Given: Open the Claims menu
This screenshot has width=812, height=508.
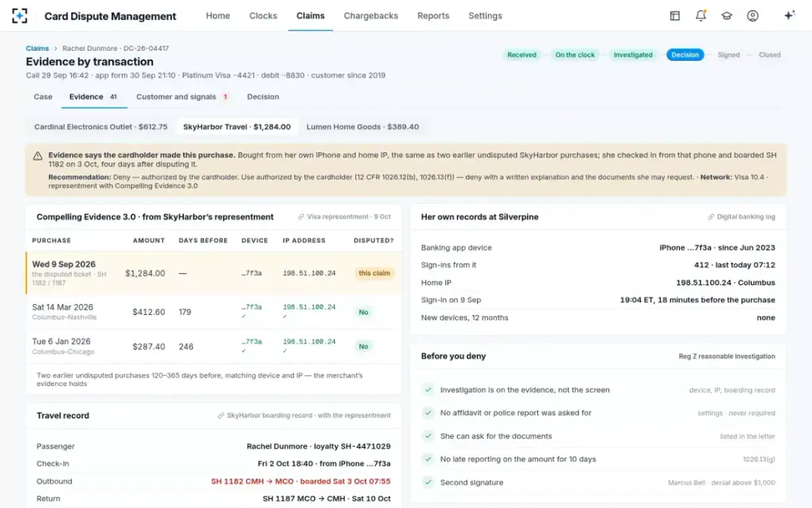Looking at the screenshot, I should click(x=311, y=16).
